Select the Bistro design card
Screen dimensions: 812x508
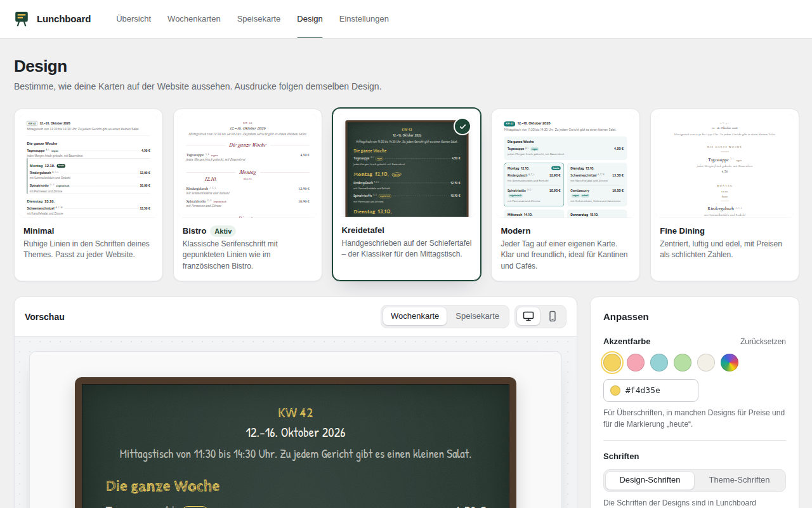[x=247, y=195]
